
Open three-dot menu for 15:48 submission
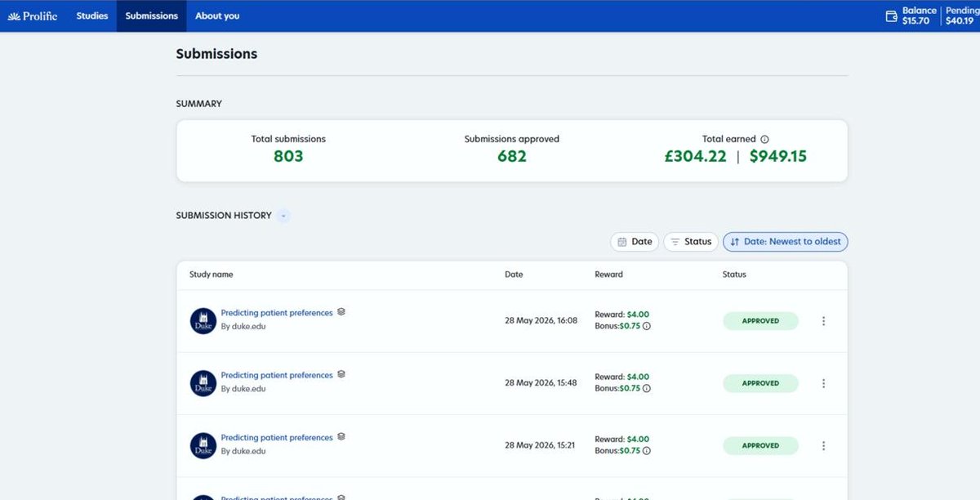point(823,383)
